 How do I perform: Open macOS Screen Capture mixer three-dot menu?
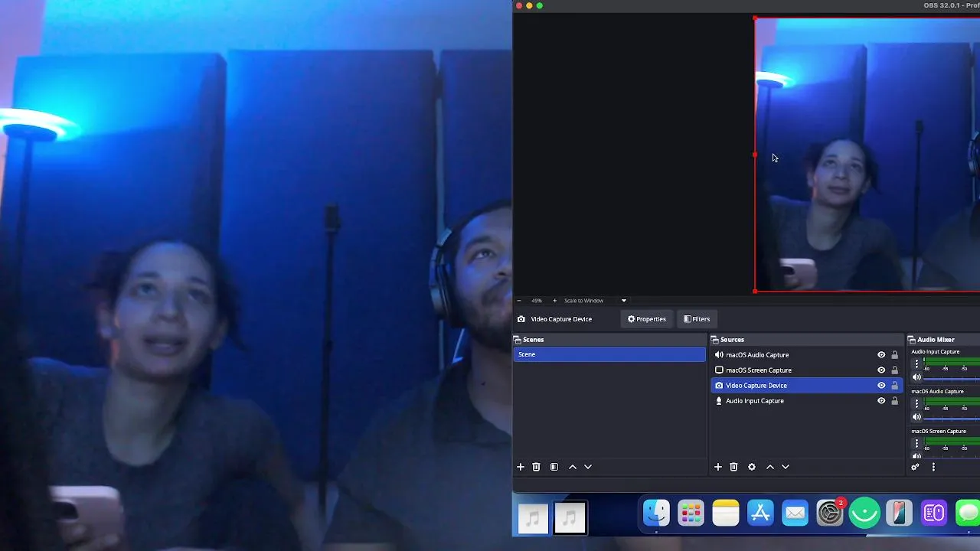[916, 444]
